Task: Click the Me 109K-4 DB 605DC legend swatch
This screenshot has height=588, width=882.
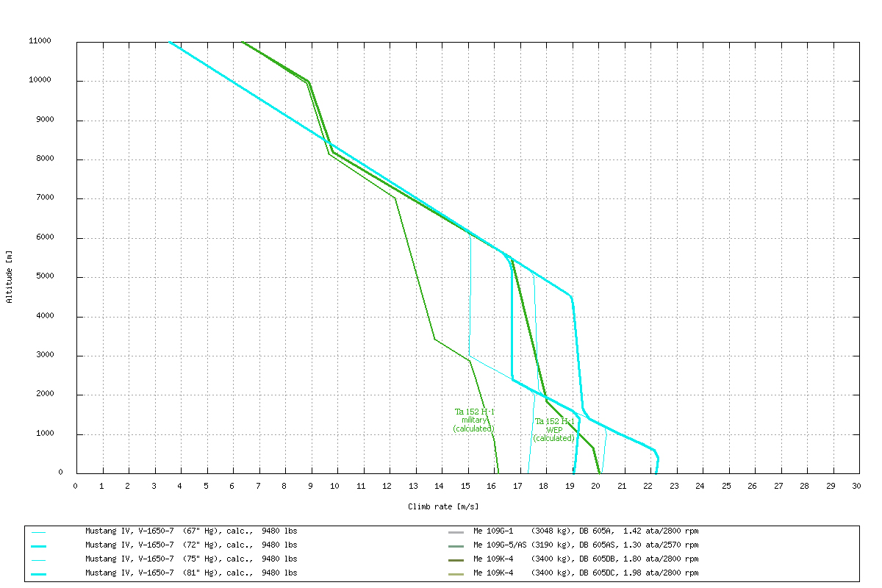Action: 456,573
